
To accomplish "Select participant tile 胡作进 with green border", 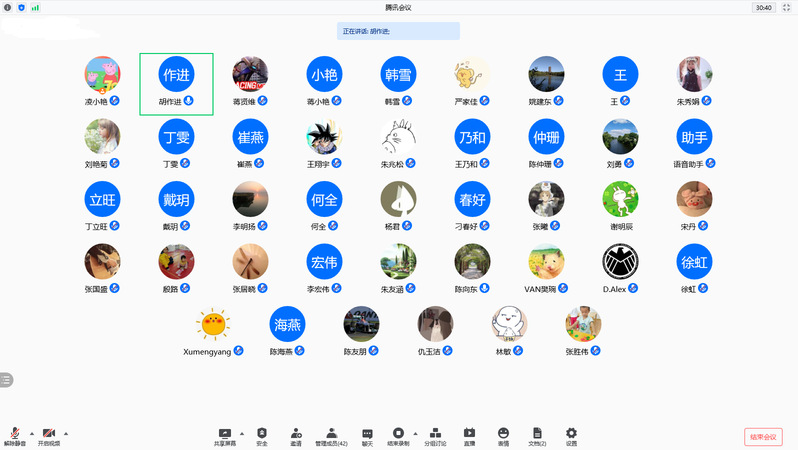I will (176, 84).
